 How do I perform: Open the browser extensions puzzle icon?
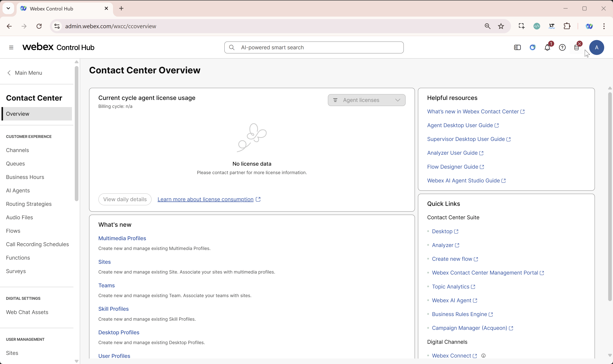tap(567, 26)
